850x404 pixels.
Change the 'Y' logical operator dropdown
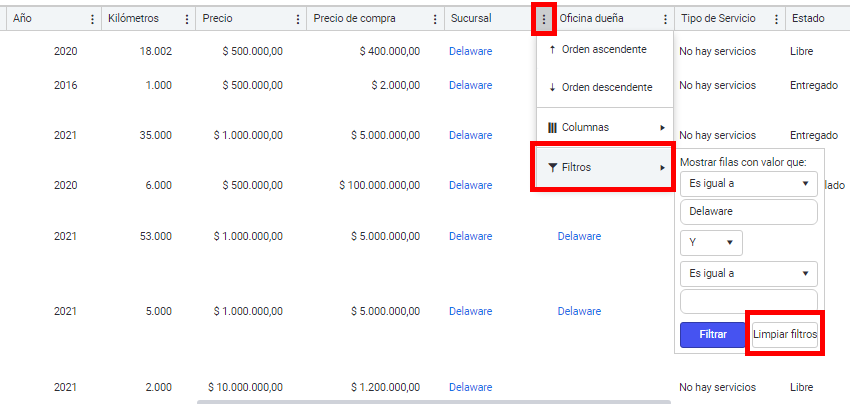tap(711, 242)
